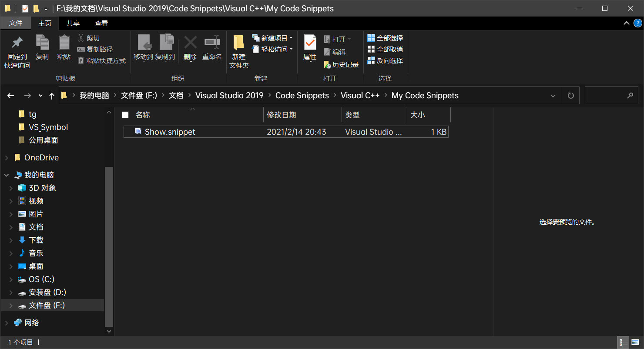Viewport: 644px width, 349px height.
Task: Sort by Date modified (修改日期) column
Action: 282,115
